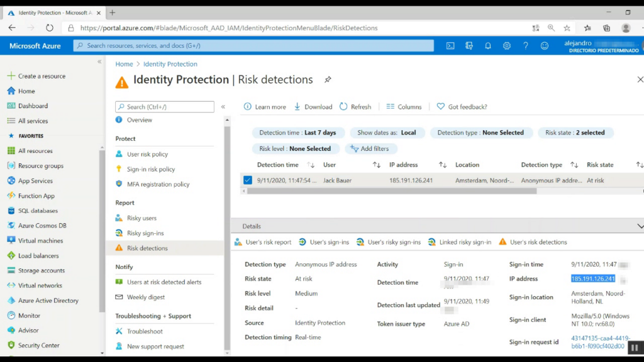Open New support request
The image size is (644, 362).
click(x=155, y=346)
